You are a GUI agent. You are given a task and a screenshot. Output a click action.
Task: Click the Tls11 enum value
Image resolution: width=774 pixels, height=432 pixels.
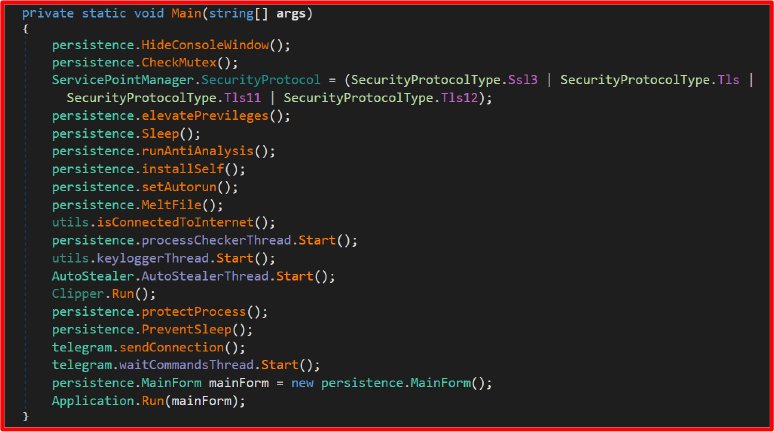(x=242, y=98)
